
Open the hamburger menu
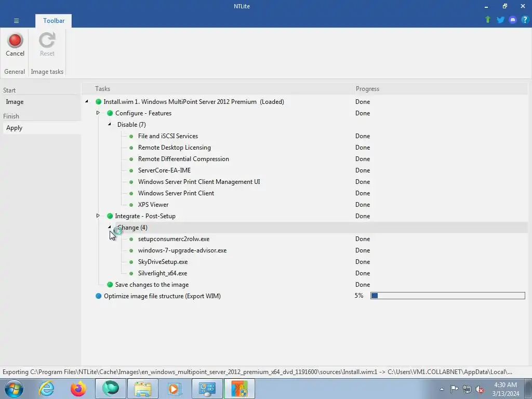coord(16,21)
